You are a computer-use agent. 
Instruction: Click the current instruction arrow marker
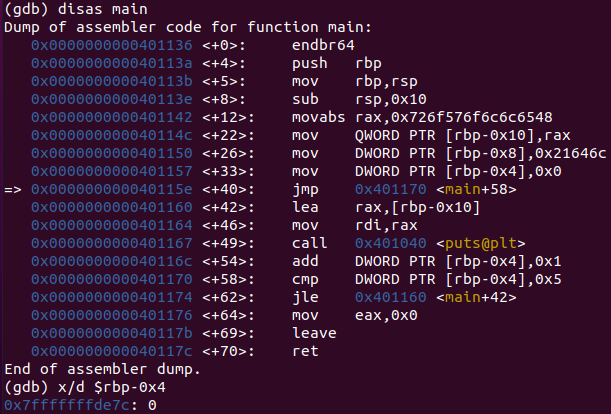(x=13, y=190)
